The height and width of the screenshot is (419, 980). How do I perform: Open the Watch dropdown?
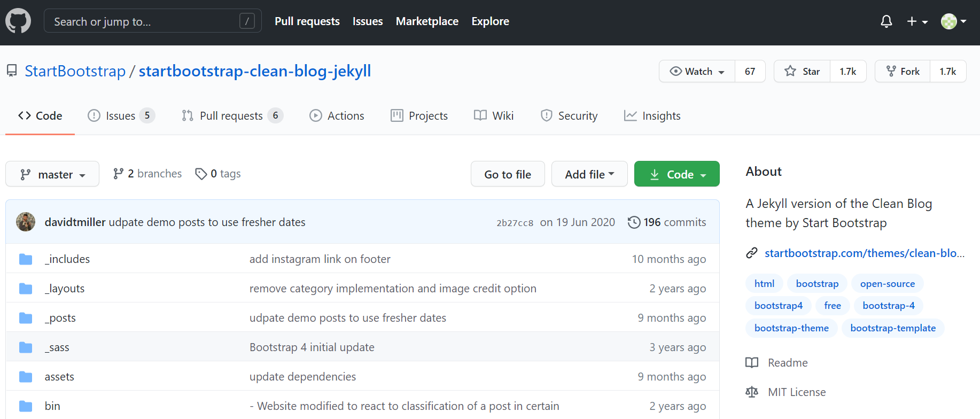click(x=697, y=71)
